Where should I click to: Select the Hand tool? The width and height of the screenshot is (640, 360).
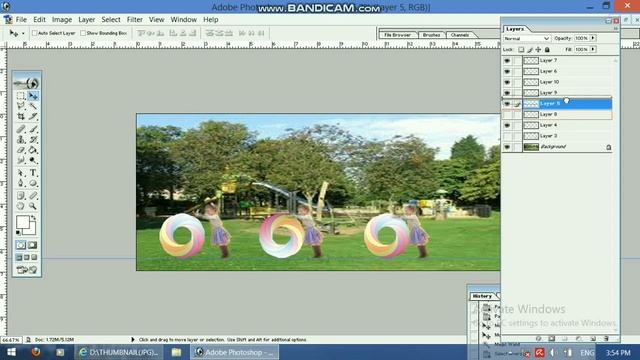21,206
